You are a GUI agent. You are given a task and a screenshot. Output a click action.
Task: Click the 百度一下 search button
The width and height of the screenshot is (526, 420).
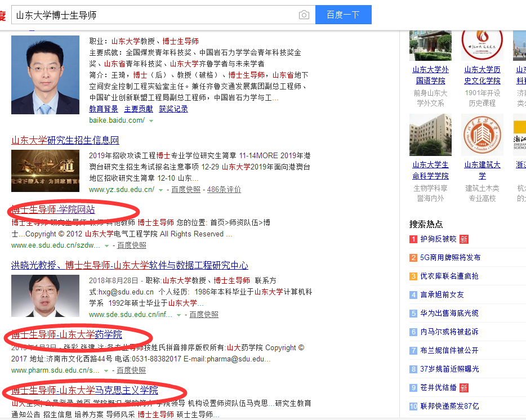tap(343, 15)
